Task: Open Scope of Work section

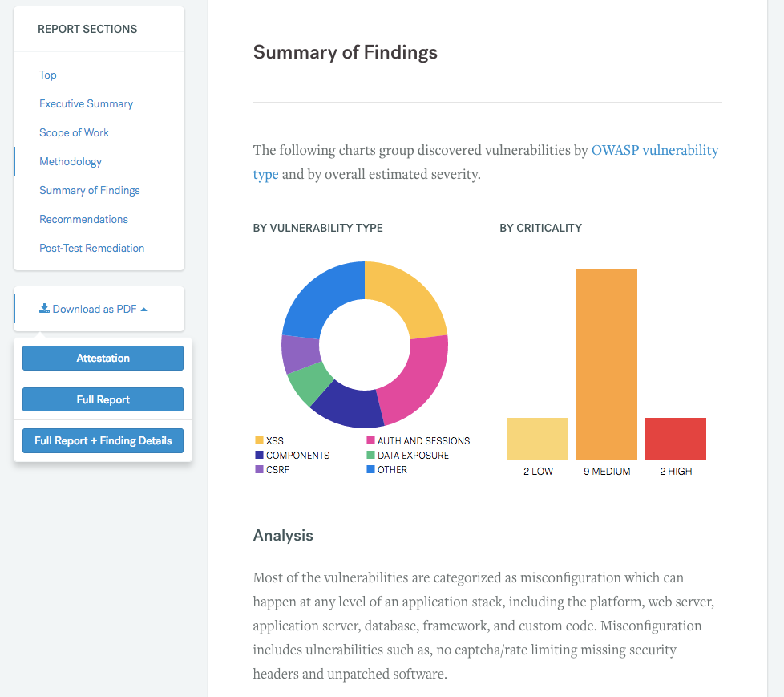Action: [74, 132]
